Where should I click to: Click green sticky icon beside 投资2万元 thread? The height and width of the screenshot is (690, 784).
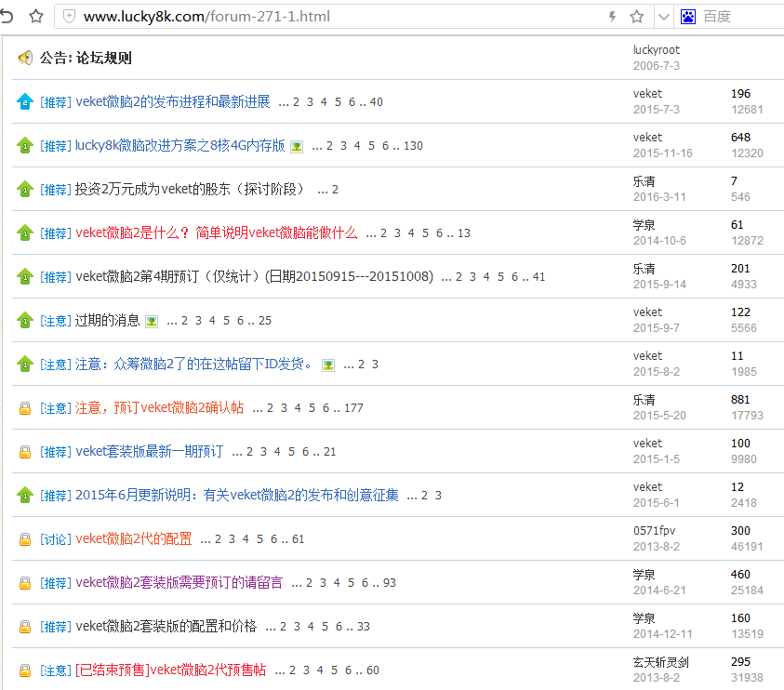(x=24, y=189)
